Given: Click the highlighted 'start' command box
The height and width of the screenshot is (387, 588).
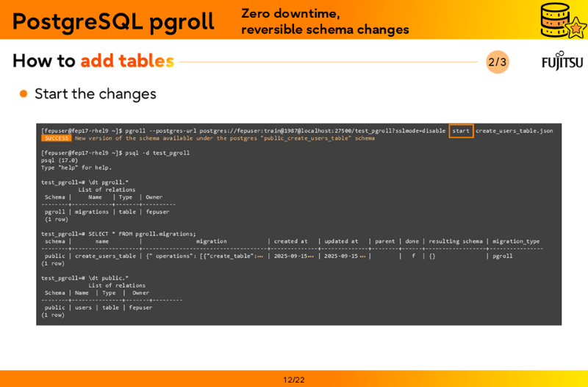Looking at the screenshot, I should (461, 131).
